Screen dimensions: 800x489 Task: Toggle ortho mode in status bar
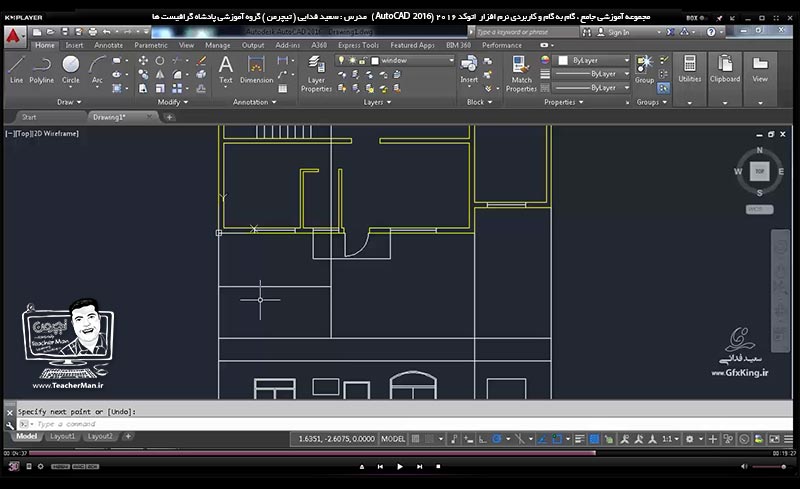click(482, 439)
